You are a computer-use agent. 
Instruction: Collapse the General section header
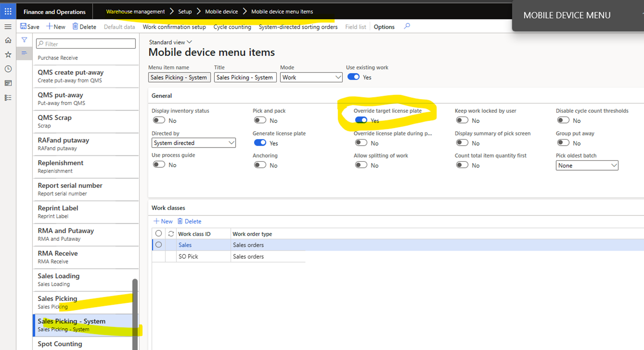pos(162,96)
